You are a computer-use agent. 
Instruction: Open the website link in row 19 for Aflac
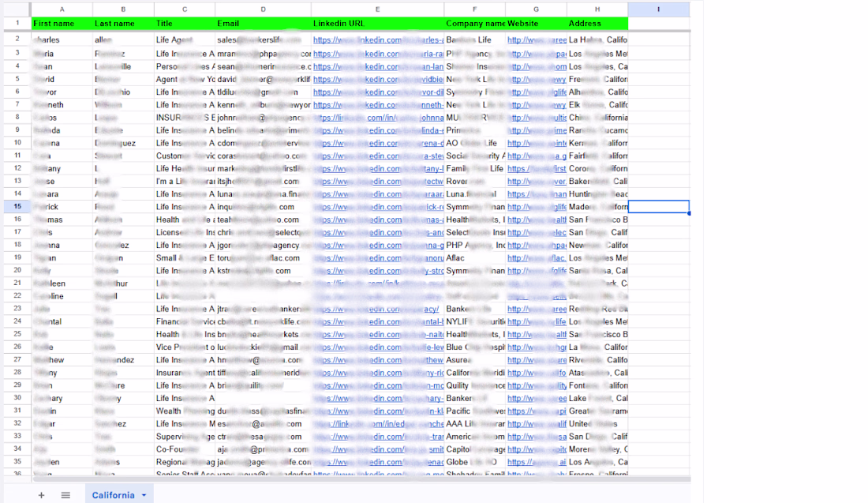pos(537,258)
